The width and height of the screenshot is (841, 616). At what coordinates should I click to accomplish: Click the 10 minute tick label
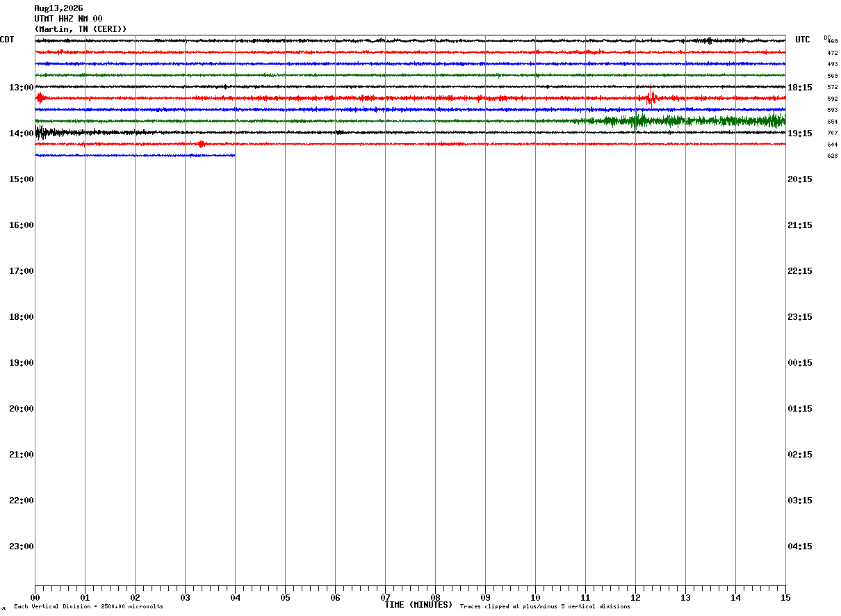pos(535,598)
